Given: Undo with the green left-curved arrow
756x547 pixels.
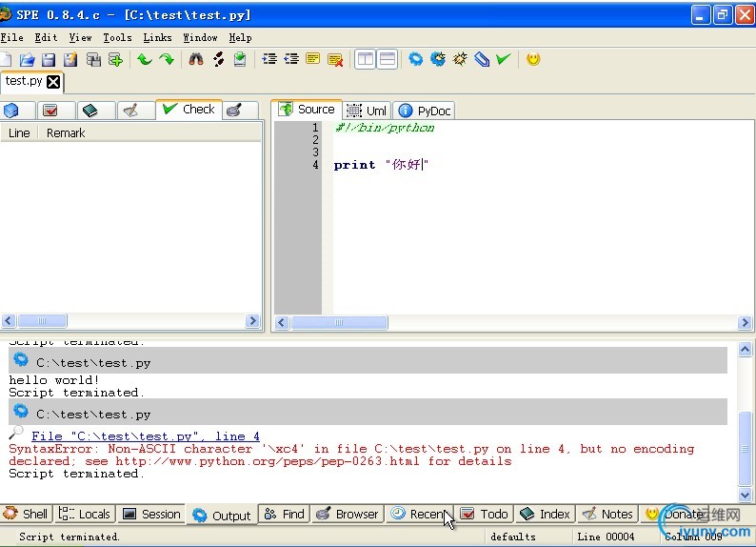Looking at the screenshot, I should pyautogui.click(x=144, y=59).
